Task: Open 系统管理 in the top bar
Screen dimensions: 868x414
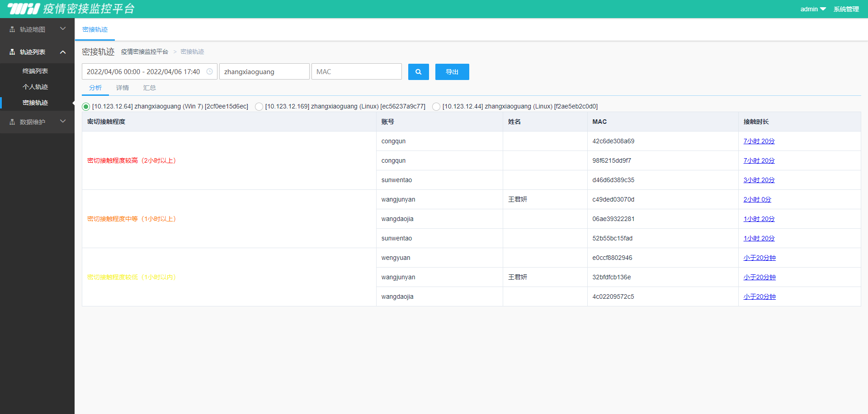Action: (x=846, y=9)
